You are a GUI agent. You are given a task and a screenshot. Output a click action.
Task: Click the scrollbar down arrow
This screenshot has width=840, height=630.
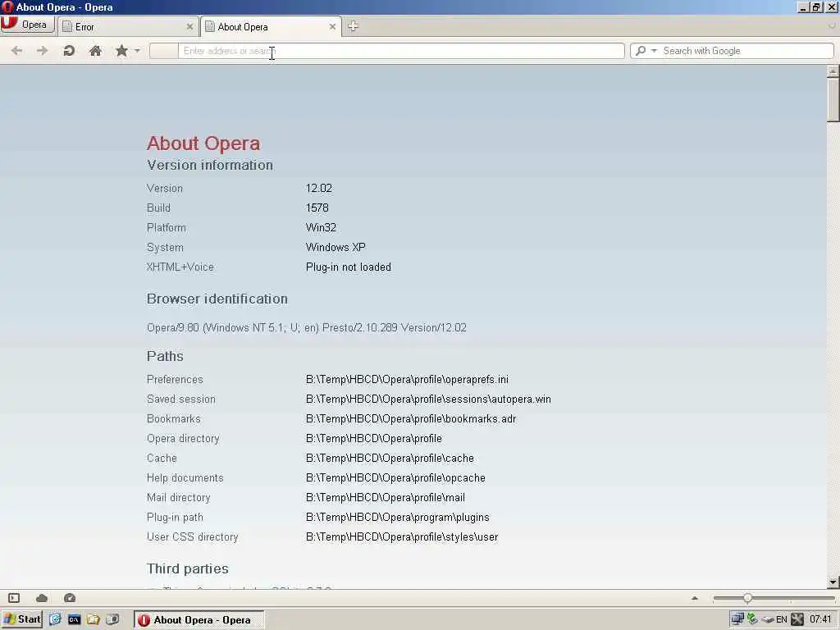pos(833,582)
